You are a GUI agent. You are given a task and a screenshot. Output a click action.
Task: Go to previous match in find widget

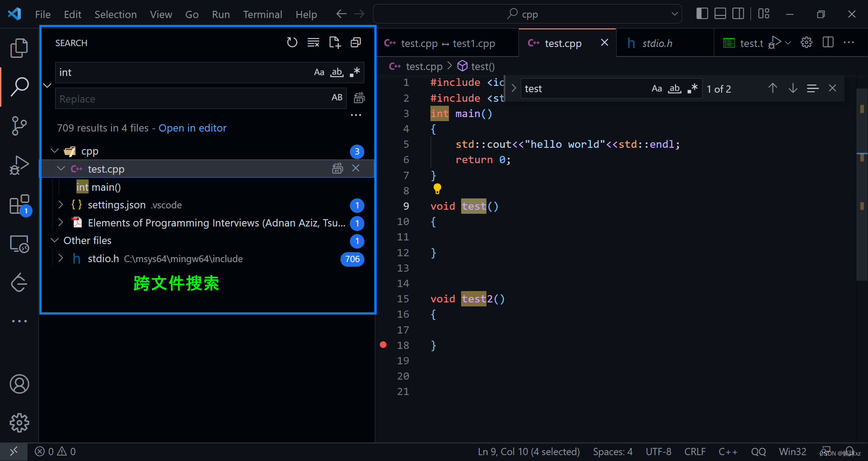click(773, 88)
